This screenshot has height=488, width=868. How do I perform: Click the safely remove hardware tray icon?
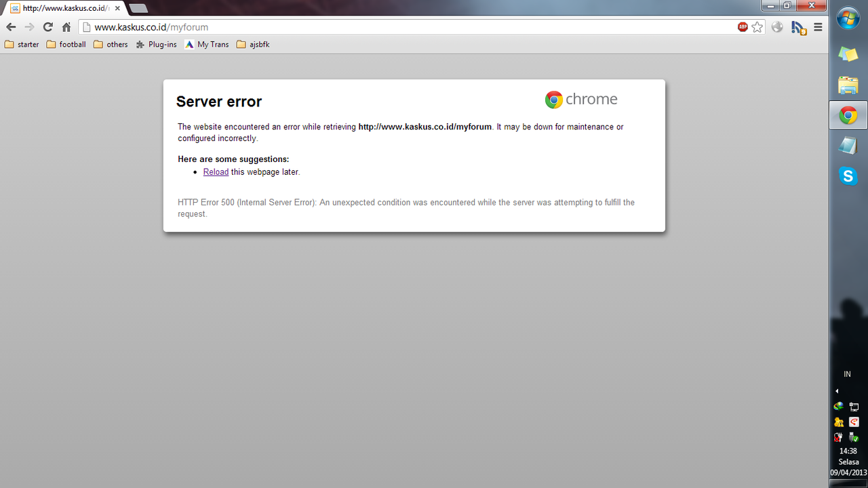pos(854,437)
